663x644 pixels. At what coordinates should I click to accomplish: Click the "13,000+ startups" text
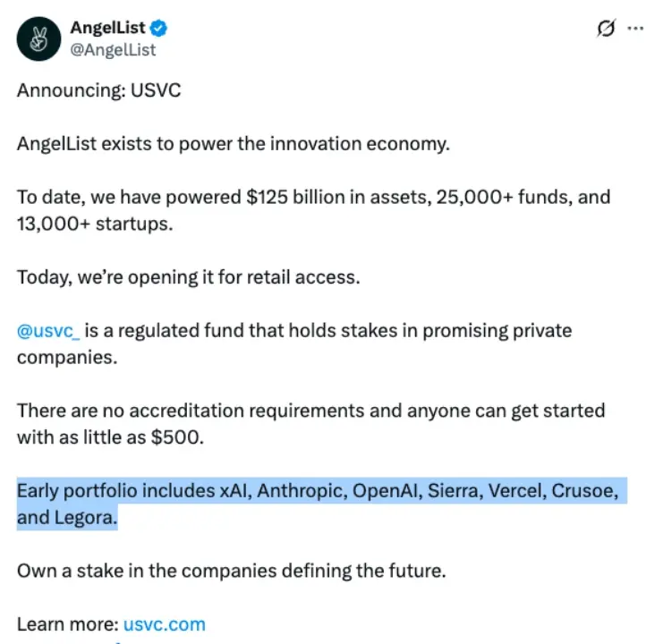(x=94, y=223)
